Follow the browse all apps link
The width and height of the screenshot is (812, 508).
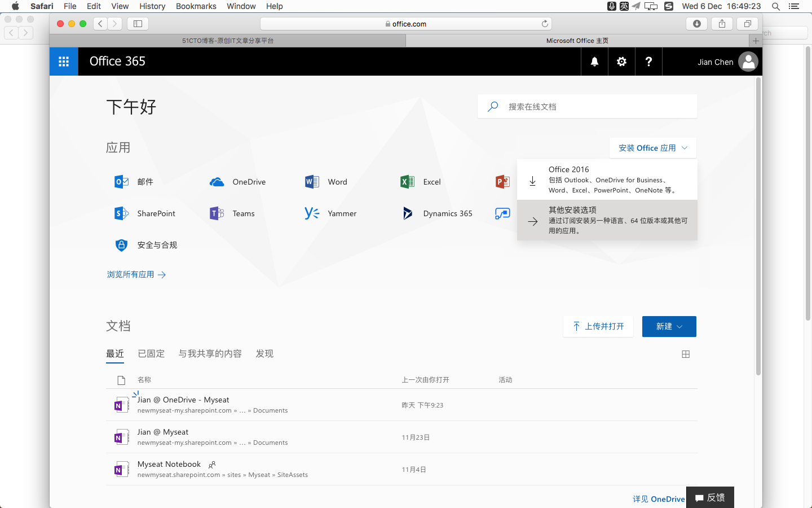136,274
